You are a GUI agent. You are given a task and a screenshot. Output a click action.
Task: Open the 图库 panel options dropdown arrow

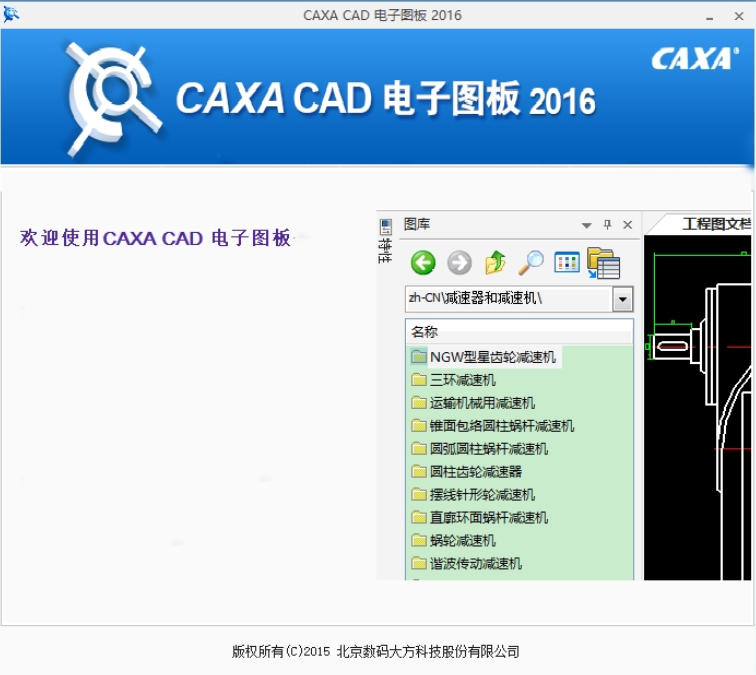[587, 225]
